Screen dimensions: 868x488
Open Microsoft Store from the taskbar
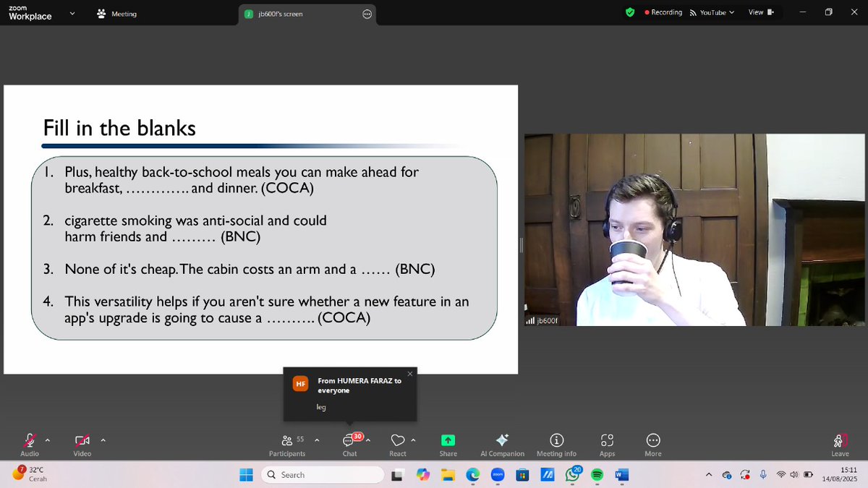point(522,475)
